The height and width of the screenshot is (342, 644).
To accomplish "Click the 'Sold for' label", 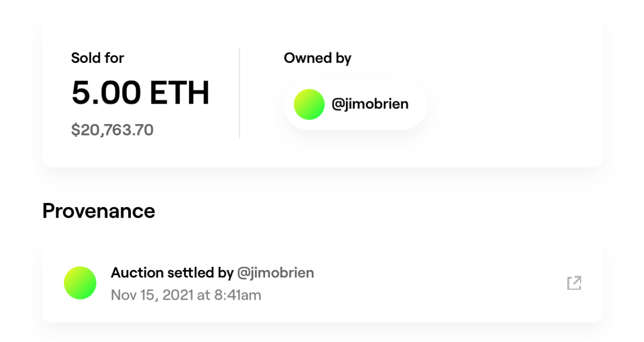I will 97,57.
